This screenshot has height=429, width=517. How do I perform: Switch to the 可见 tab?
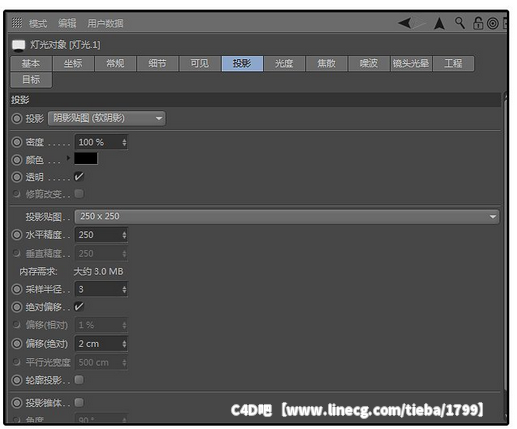pos(200,63)
